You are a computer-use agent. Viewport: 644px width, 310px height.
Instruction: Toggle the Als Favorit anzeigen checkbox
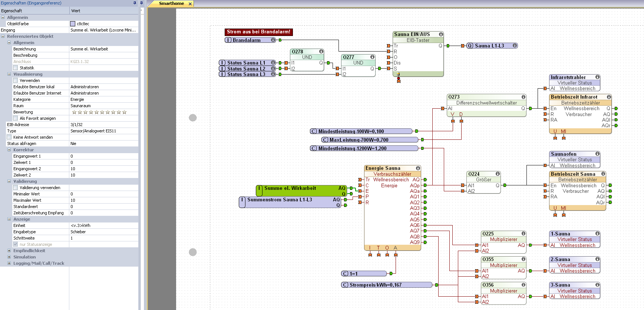(x=16, y=118)
